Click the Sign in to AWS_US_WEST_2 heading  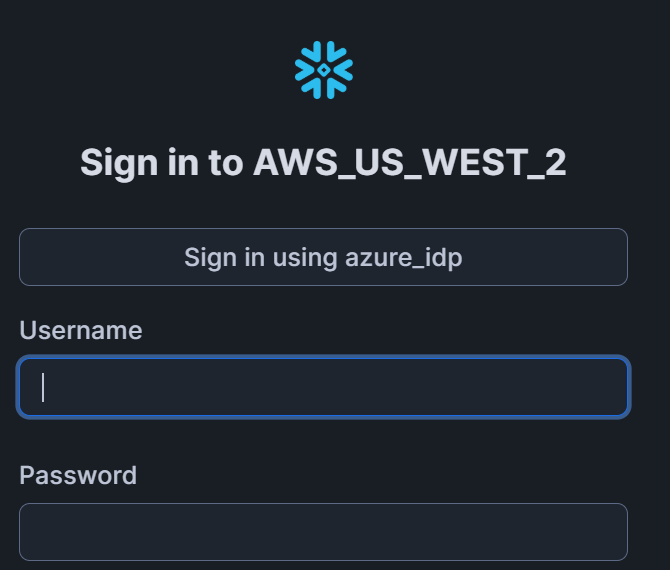coord(323,163)
